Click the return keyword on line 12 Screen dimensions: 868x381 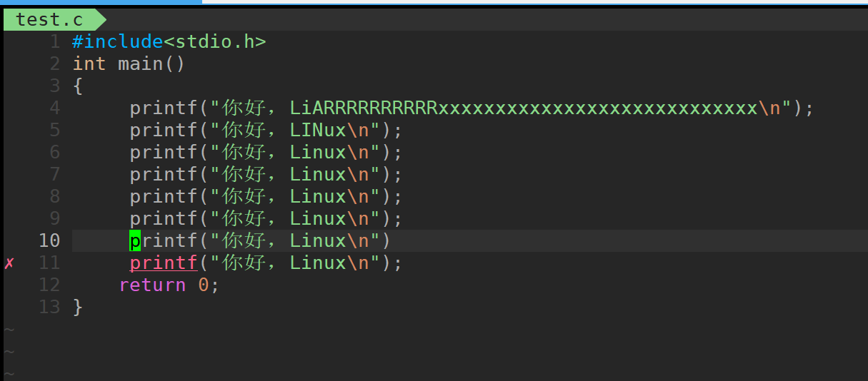(152, 285)
